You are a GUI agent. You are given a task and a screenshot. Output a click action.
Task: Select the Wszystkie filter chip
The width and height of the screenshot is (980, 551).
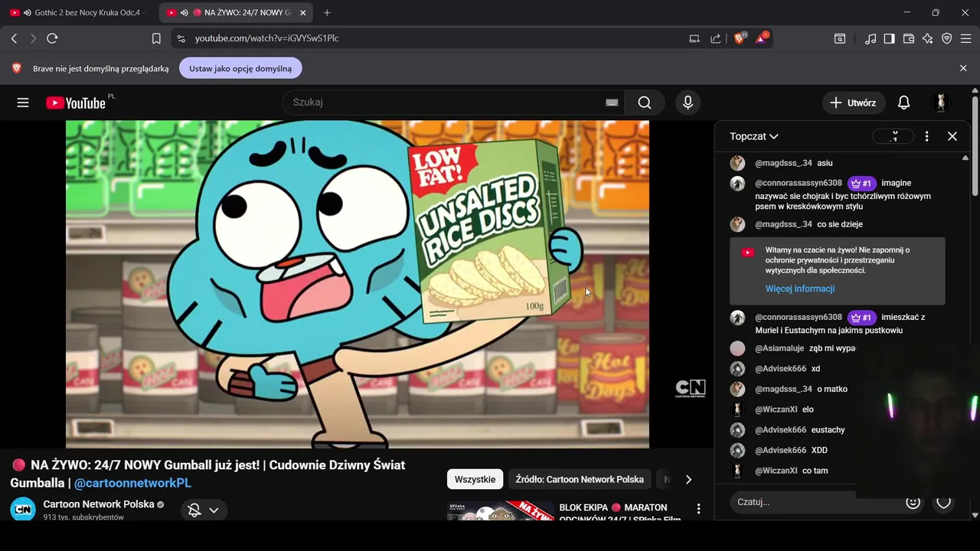[x=475, y=479]
